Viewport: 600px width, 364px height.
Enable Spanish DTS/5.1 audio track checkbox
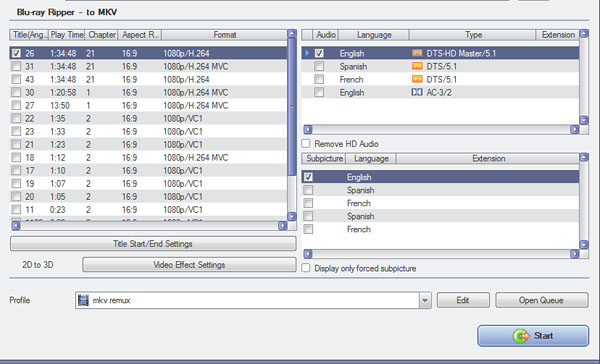[x=319, y=66]
